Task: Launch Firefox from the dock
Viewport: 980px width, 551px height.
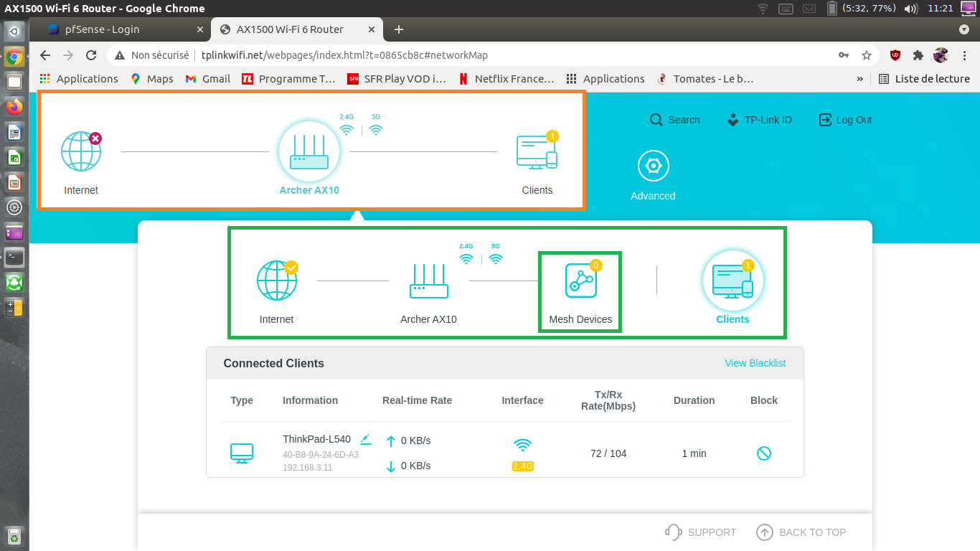Action: pyautogui.click(x=14, y=107)
